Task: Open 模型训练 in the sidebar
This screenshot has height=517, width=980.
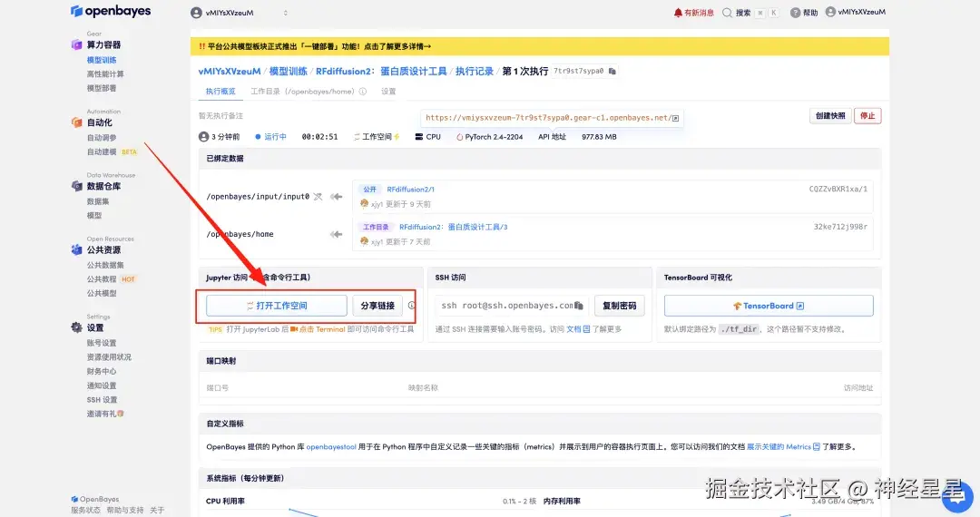Action: coord(102,60)
